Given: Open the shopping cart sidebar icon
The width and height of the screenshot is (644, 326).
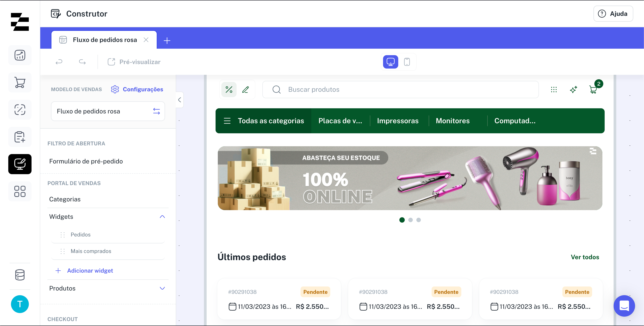Looking at the screenshot, I should [20, 82].
